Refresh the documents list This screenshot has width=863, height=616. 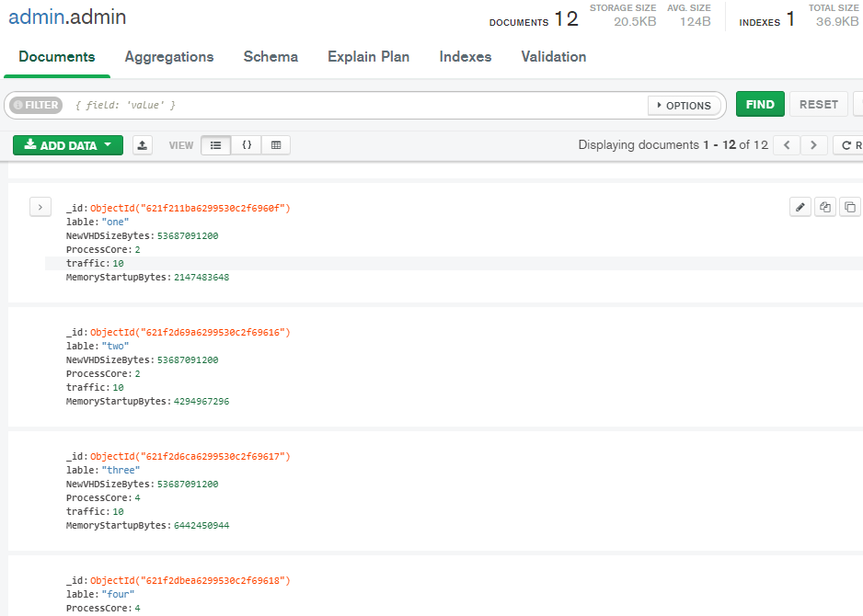(x=848, y=145)
